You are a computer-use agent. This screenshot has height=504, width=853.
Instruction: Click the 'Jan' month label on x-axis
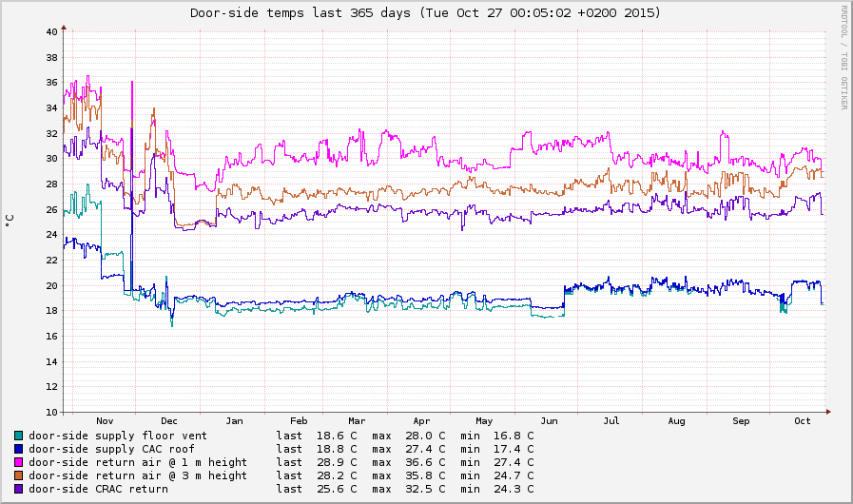tap(234, 421)
